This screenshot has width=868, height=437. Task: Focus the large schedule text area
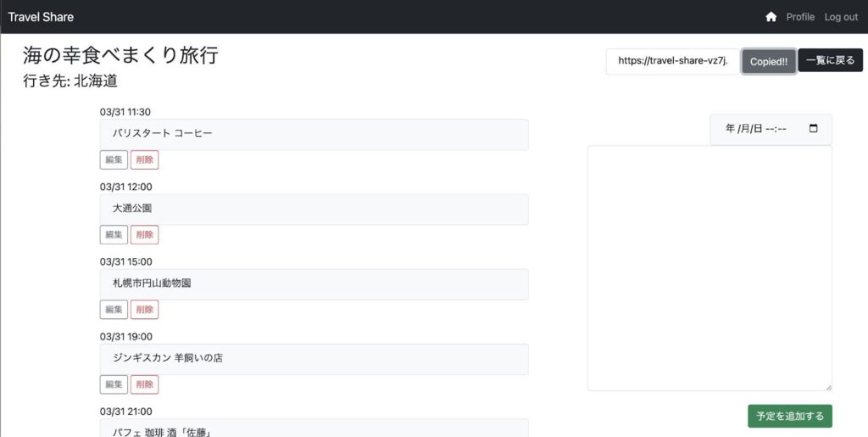[709, 268]
